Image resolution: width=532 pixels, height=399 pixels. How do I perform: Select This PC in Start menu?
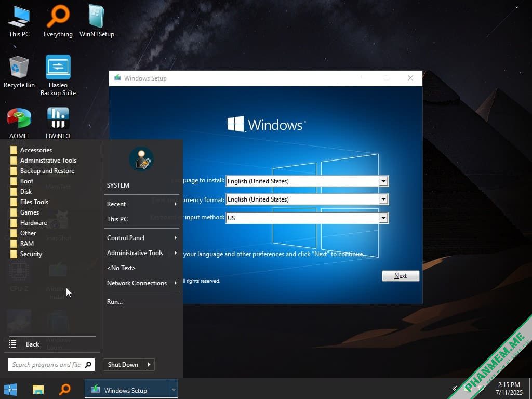point(141,219)
